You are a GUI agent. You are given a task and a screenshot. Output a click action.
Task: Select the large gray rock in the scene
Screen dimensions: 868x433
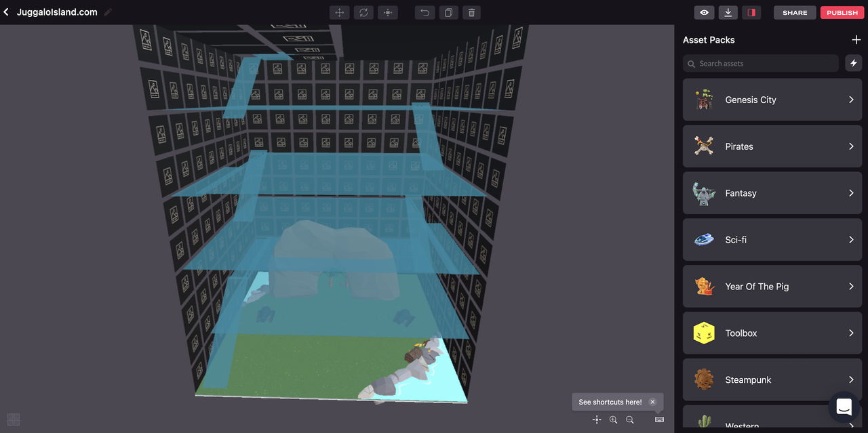[335, 261]
